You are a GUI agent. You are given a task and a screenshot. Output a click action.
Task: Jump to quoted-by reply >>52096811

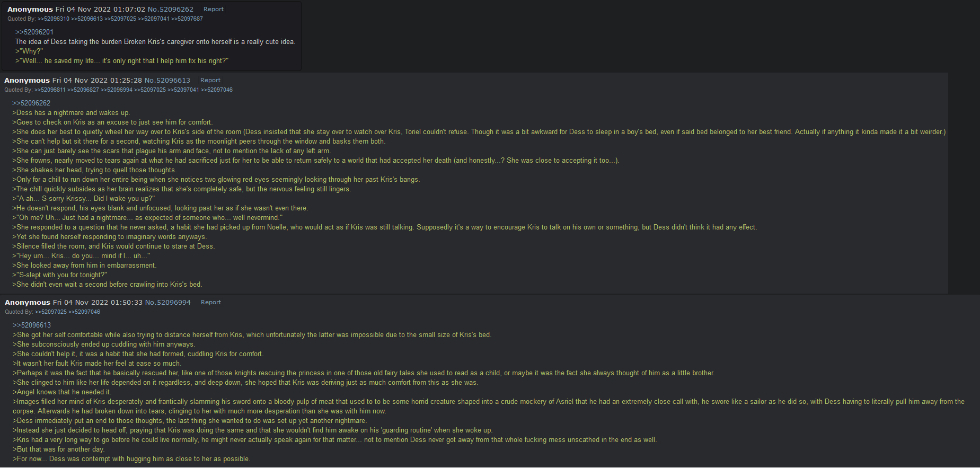[x=50, y=90]
